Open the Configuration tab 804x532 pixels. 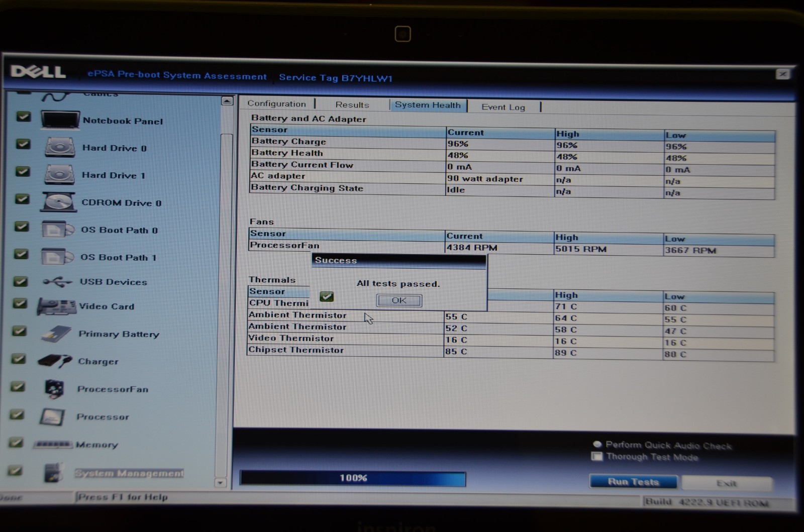point(276,103)
